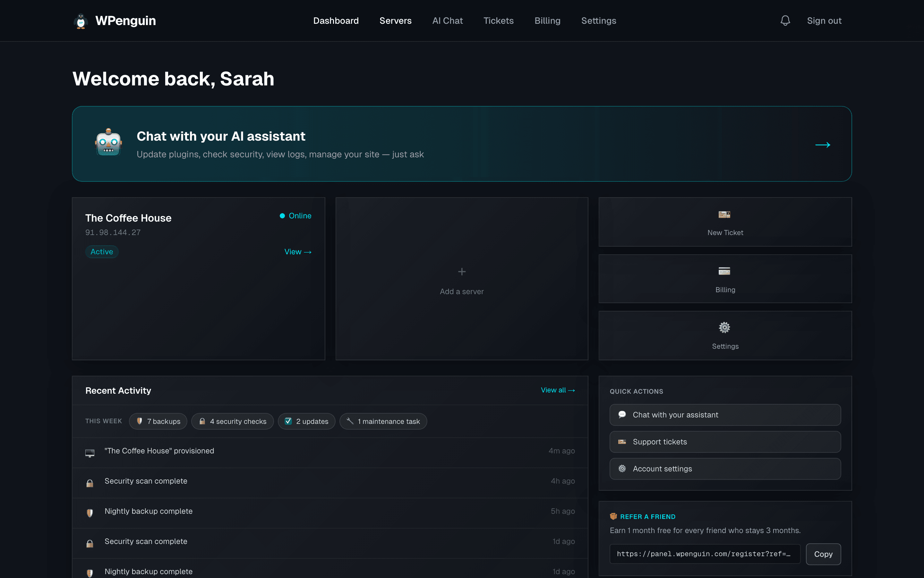Click the shield icon on 5h ago backup
The width and height of the screenshot is (924, 578).
tap(90, 513)
